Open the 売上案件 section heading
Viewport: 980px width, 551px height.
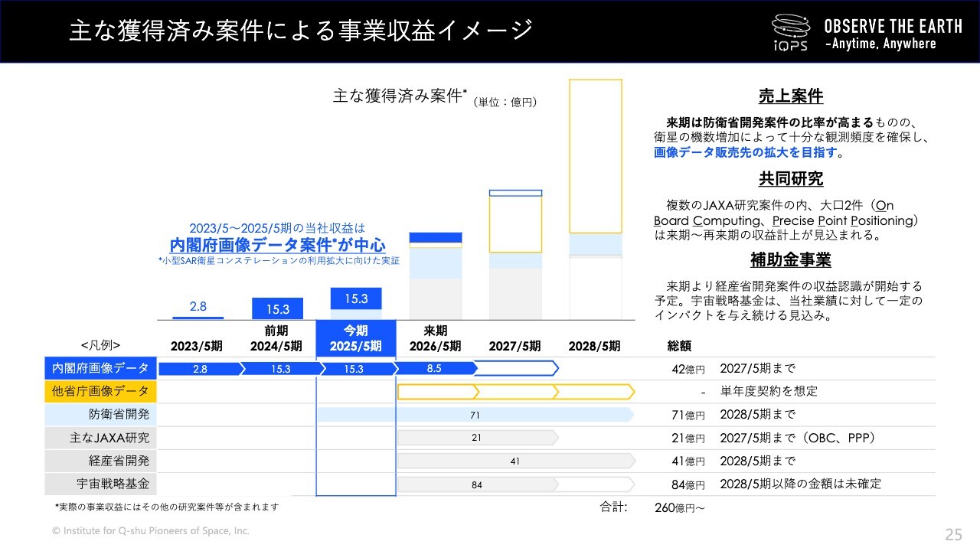(x=790, y=96)
